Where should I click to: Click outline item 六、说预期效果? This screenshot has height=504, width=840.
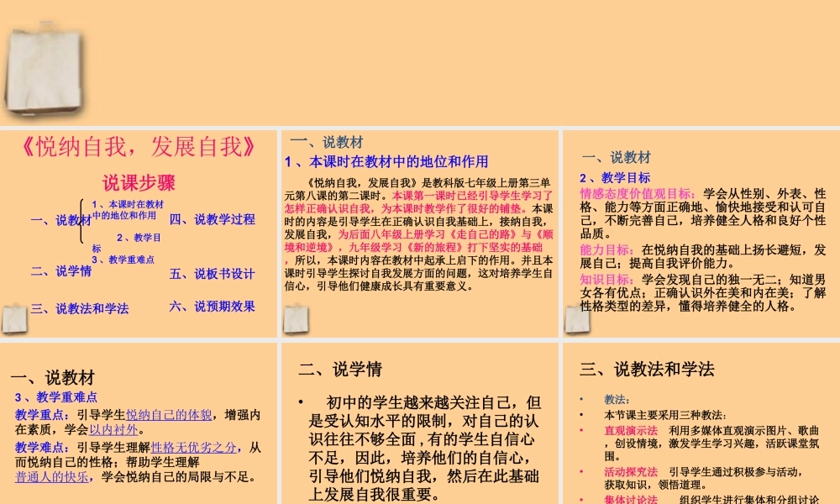click(213, 307)
